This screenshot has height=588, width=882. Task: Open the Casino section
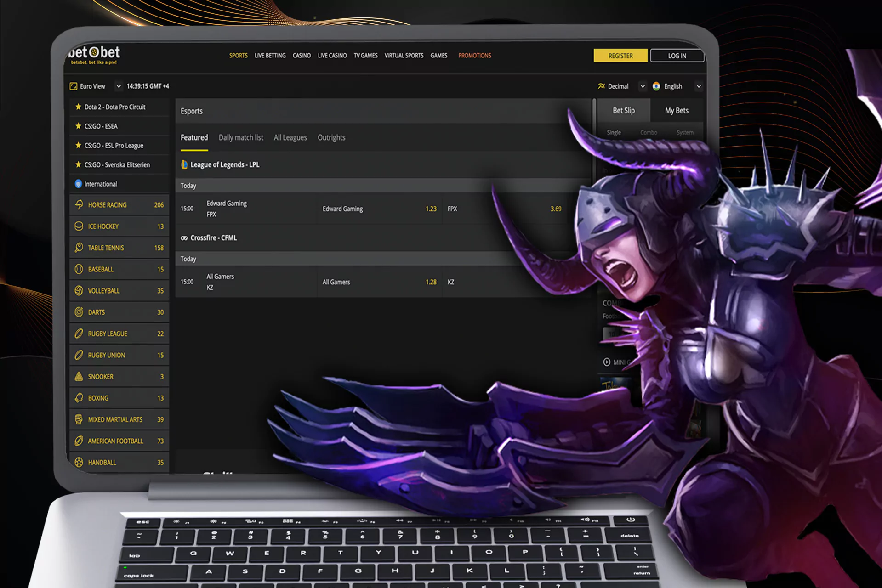[x=302, y=56]
